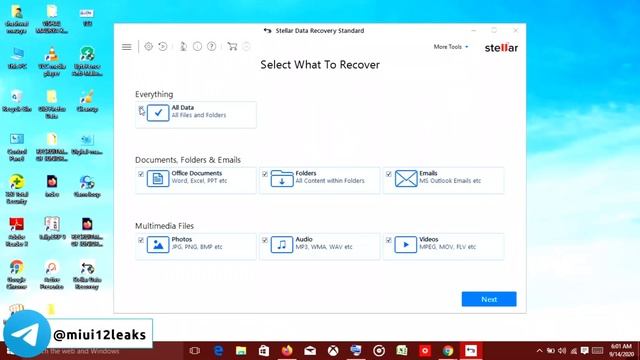Uncheck the Emails checkbox
Image resolution: width=640 pixels, height=360 pixels.
[x=389, y=174]
